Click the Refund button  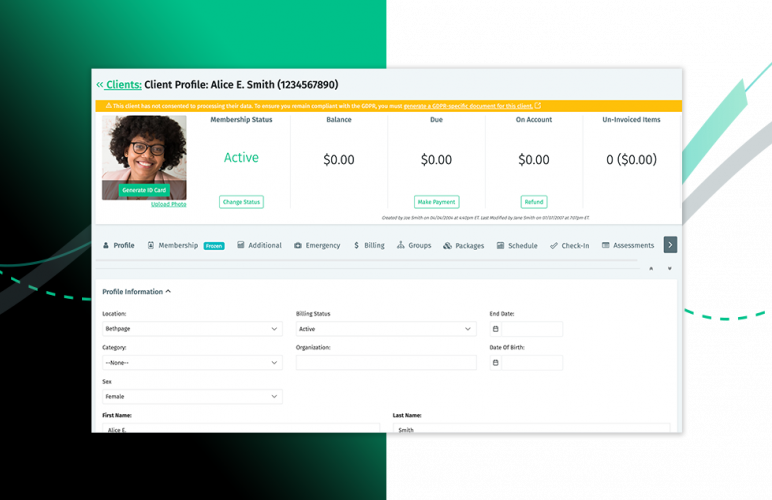534,202
